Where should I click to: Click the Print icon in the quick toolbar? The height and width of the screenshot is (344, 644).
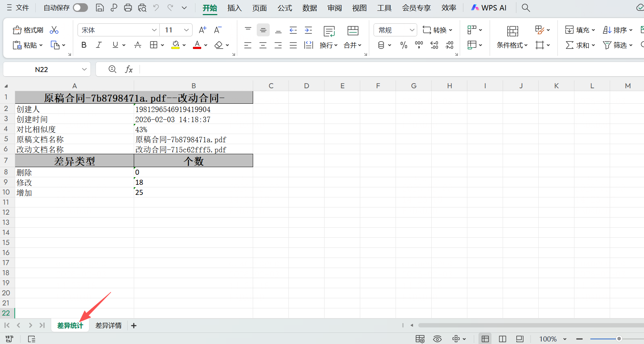click(128, 8)
